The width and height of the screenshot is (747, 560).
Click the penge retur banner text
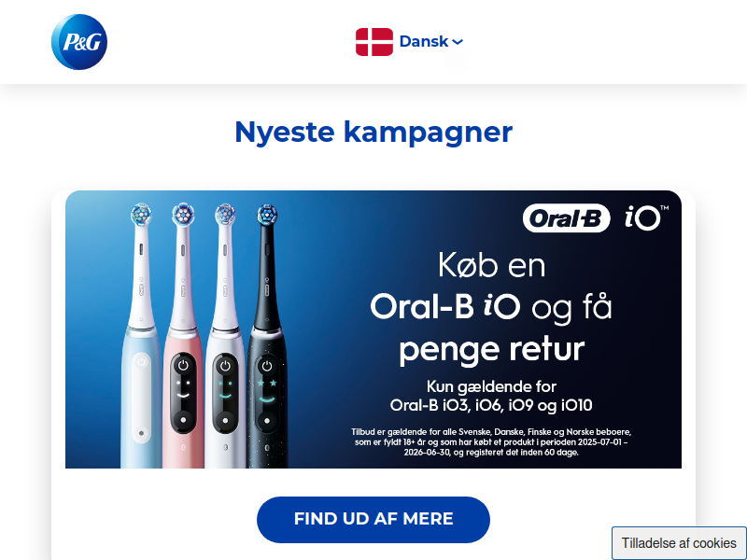click(x=491, y=350)
